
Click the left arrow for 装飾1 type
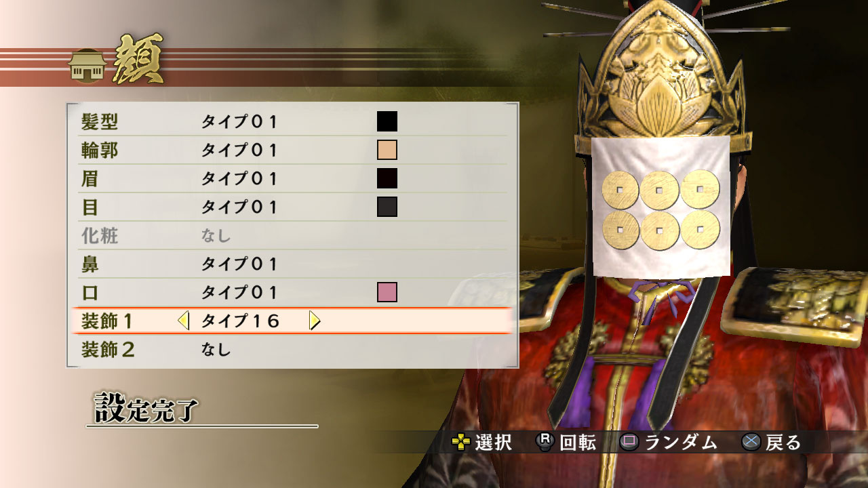pyautogui.click(x=183, y=321)
